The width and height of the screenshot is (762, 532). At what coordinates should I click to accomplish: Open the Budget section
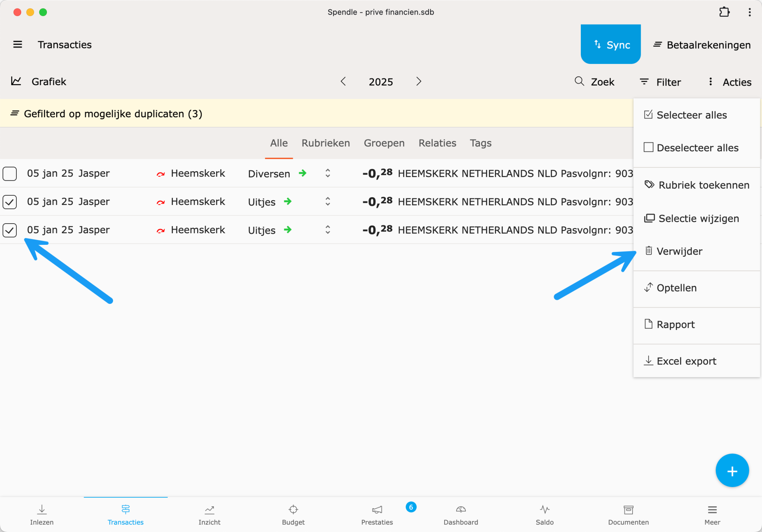tap(293, 515)
